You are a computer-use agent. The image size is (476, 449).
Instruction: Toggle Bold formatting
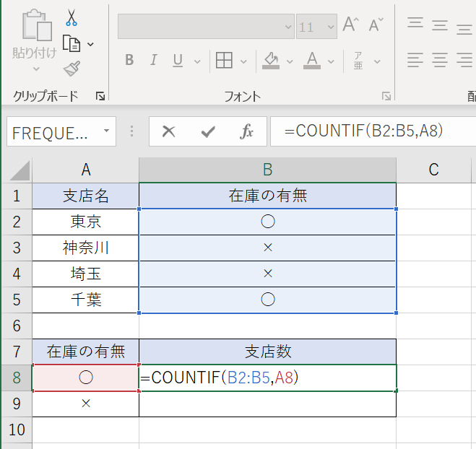129,60
